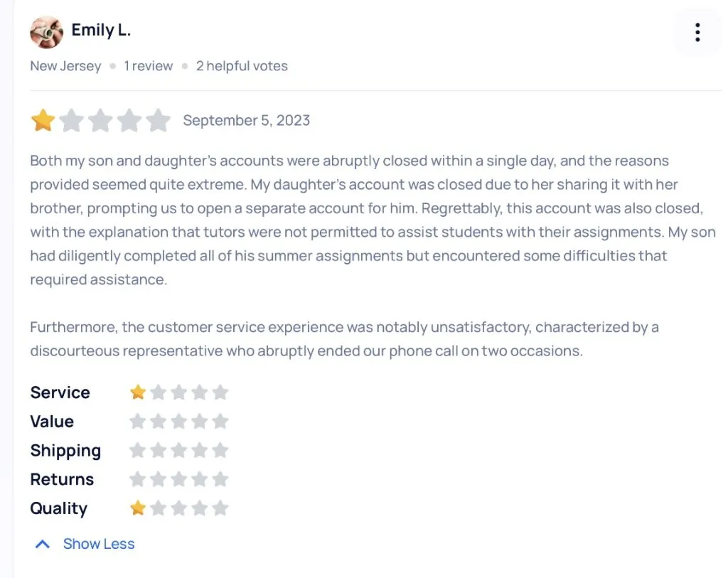The image size is (728, 578).
Task: Collapse review with Show Less link
Action: [x=98, y=544]
